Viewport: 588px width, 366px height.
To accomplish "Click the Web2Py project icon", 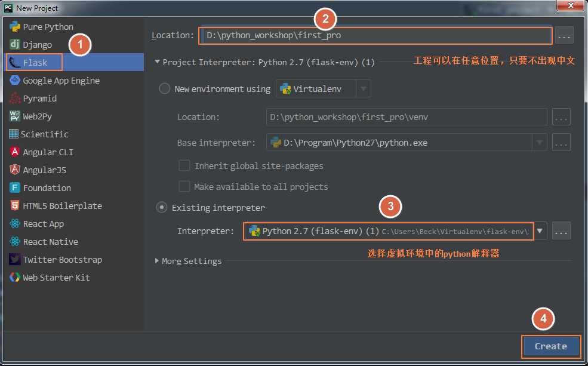I will tap(14, 116).
